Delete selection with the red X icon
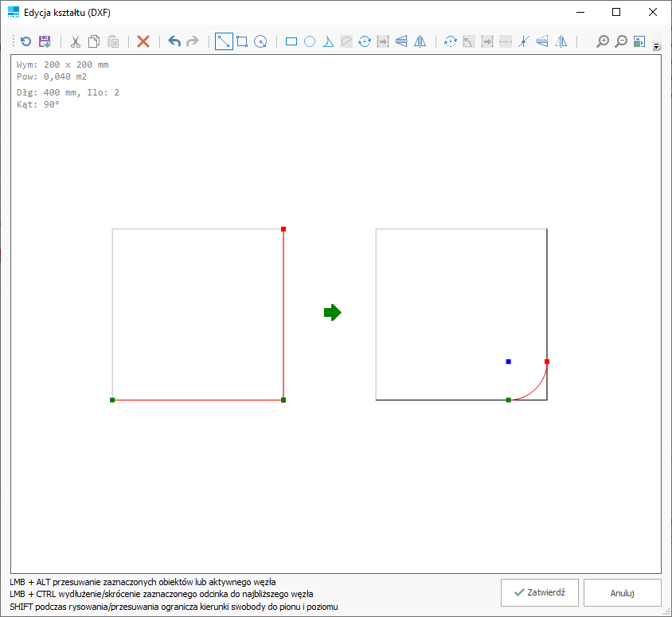The width and height of the screenshot is (672, 617). 143,41
